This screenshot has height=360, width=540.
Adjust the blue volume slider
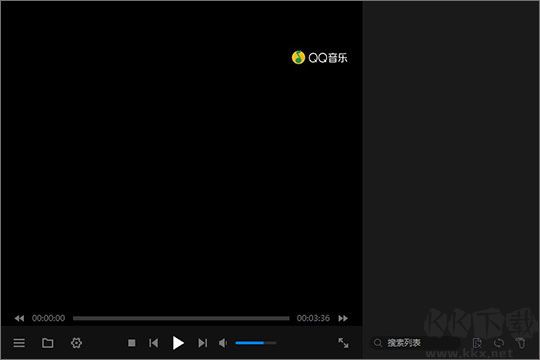coord(256,343)
